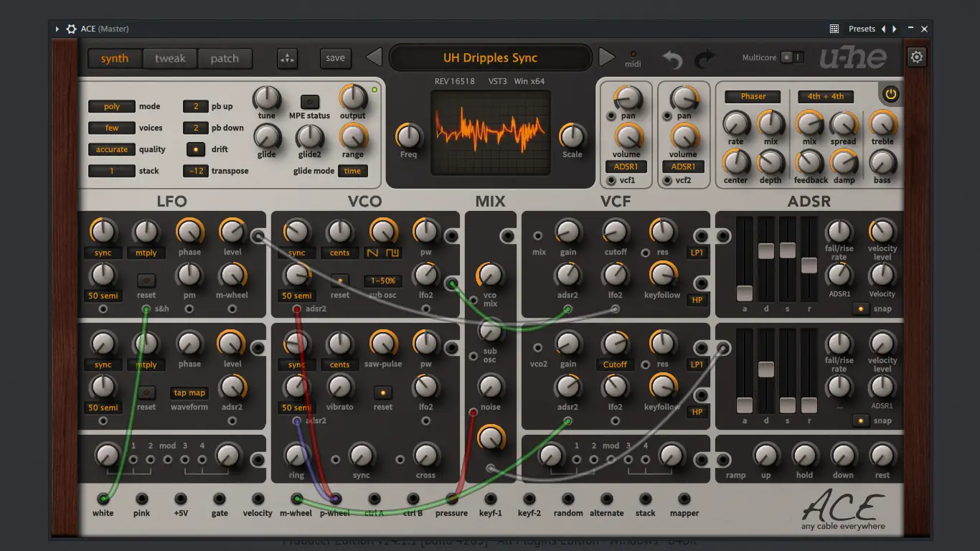Viewport: 980px width, 551px height.
Task: Open the -12 transpose selector
Action: 195,171
